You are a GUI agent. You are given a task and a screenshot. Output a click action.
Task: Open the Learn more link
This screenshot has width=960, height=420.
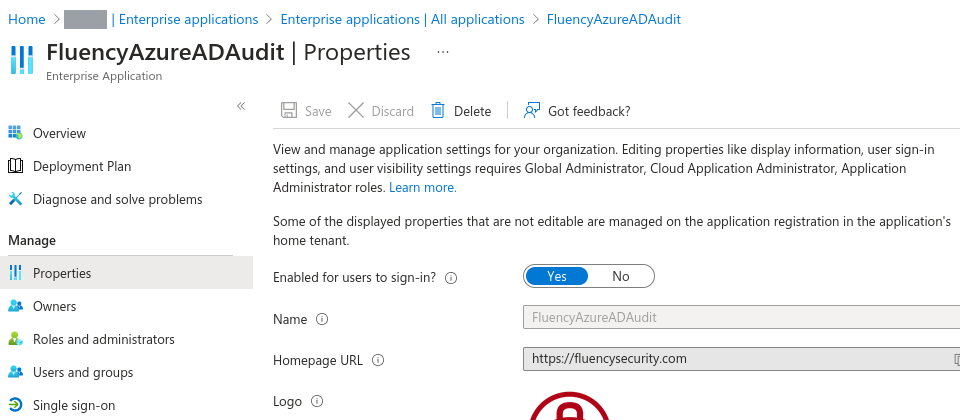(422, 187)
